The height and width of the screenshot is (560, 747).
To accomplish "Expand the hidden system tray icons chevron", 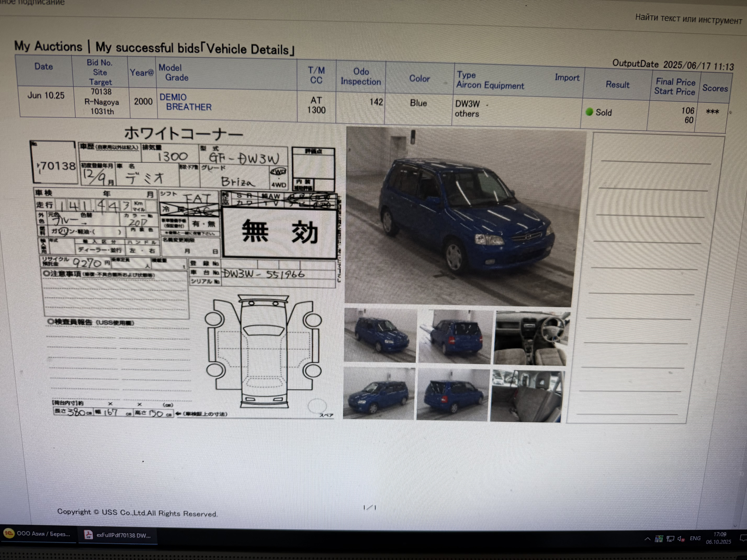I will 647,539.
